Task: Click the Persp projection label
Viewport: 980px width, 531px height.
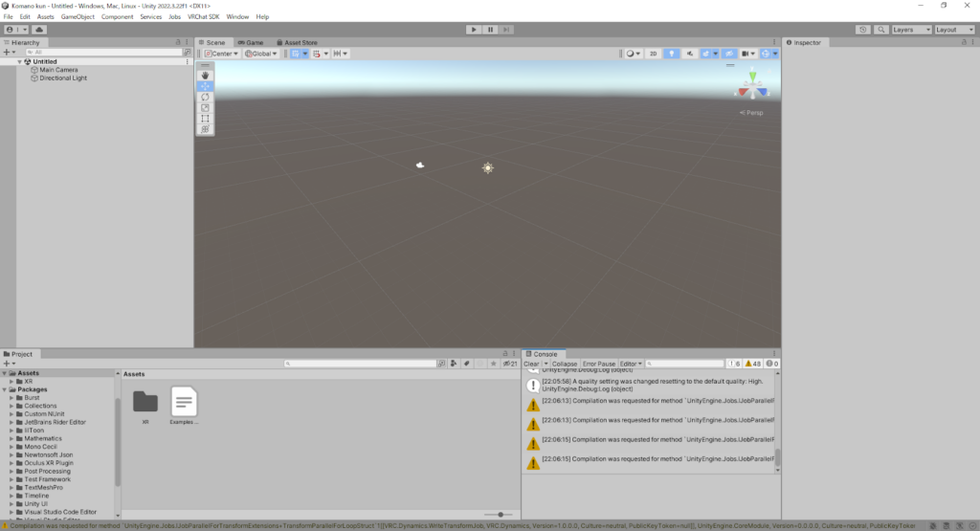Action: pos(751,113)
